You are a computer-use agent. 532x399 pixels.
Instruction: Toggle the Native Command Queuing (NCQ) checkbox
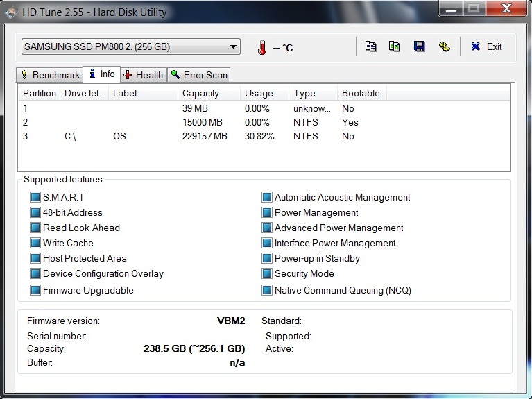click(x=267, y=290)
